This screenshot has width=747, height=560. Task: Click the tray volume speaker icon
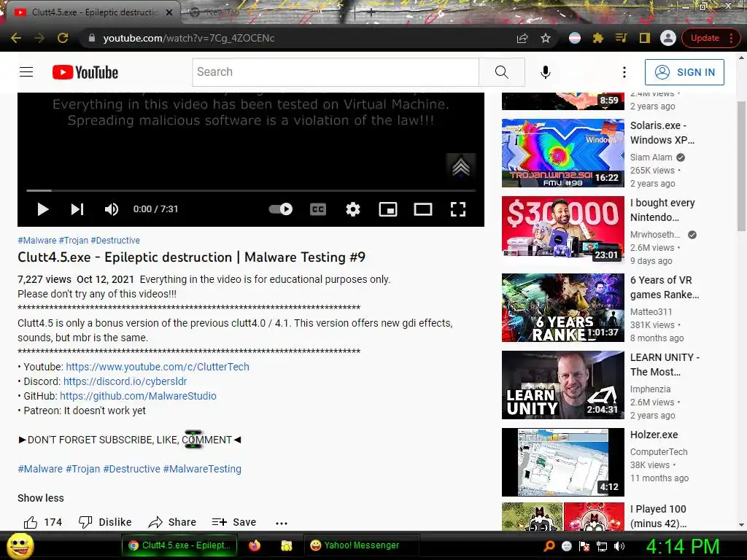click(619, 546)
